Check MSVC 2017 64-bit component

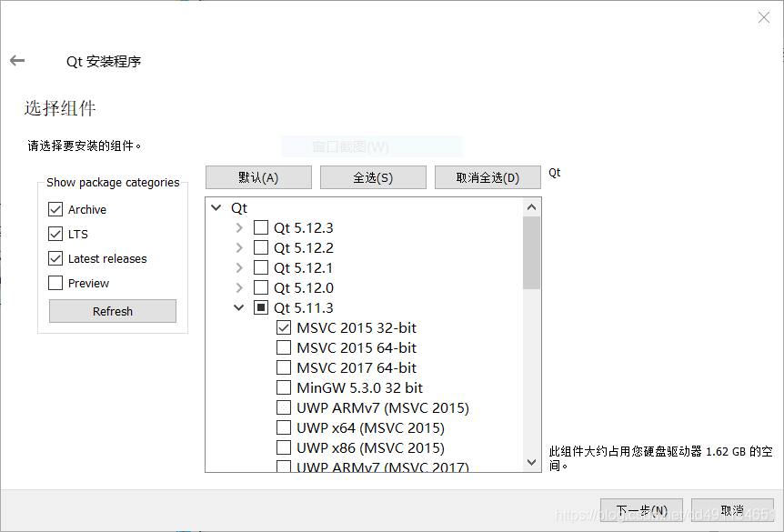pyautogui.click(x=284, y=367)
